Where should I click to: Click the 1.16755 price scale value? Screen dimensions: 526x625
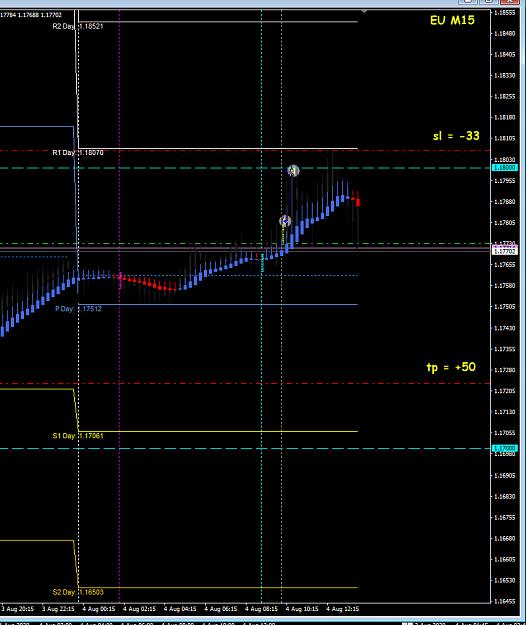point(504,517)
